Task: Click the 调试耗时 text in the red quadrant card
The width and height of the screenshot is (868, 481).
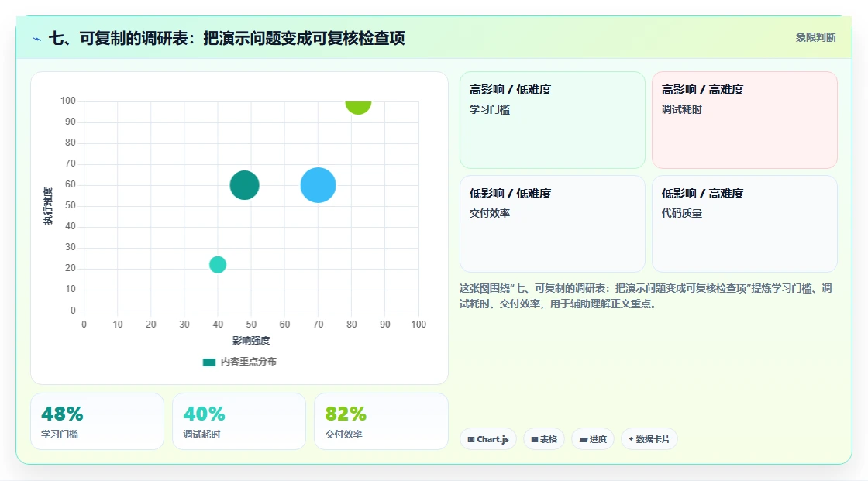Action: (681, 109)
